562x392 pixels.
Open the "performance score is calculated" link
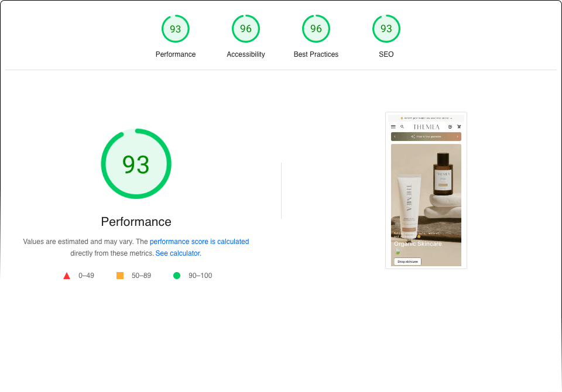[x=199, y=242]
